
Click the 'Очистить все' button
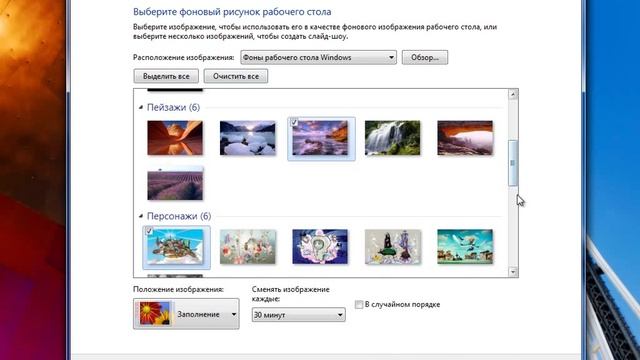pyautogui.click(x=236, y=76)
